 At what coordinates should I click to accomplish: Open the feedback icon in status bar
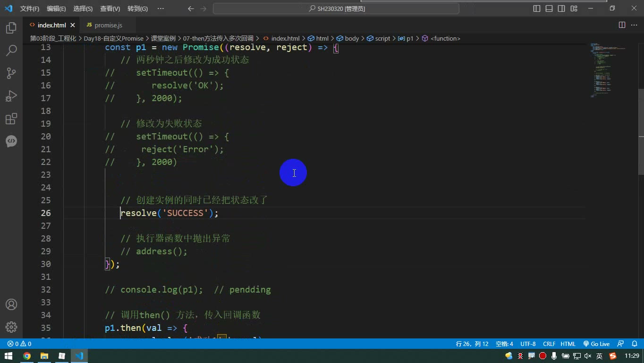(x=621, y=344)
